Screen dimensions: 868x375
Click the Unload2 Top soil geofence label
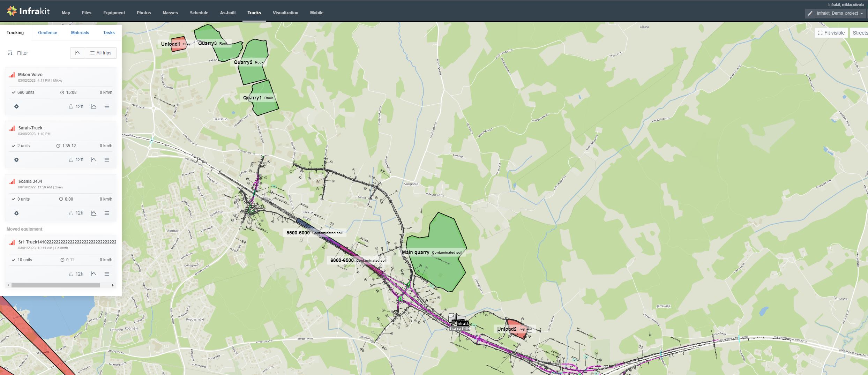(x=515, y=329)
